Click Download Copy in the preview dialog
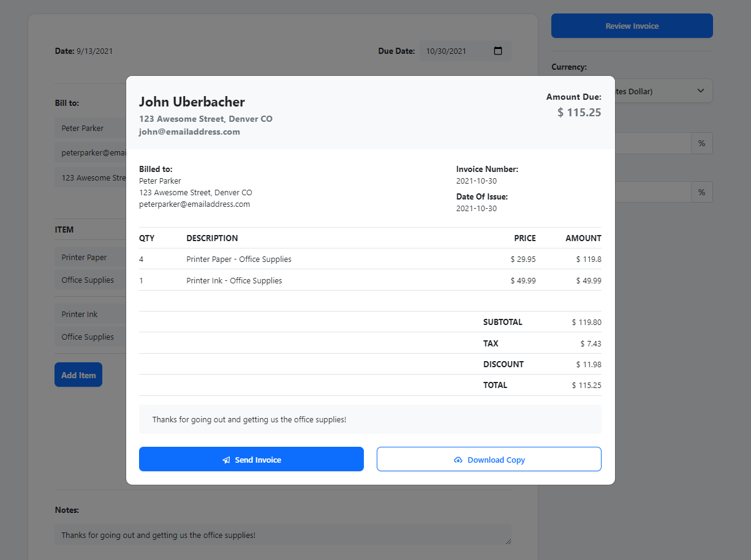This screenshot has width=751, height=560. (x=489, y=459)
